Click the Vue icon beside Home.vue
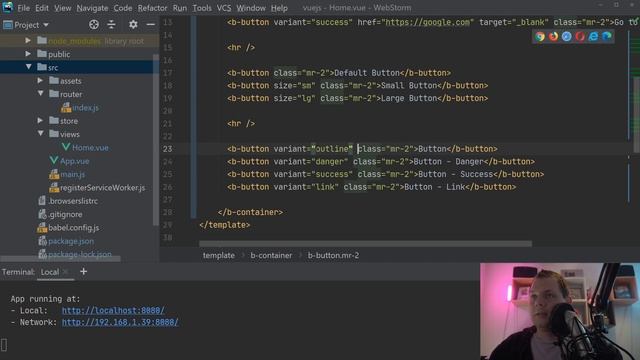Viewport: 640px width, 360px height. [66, 147]
